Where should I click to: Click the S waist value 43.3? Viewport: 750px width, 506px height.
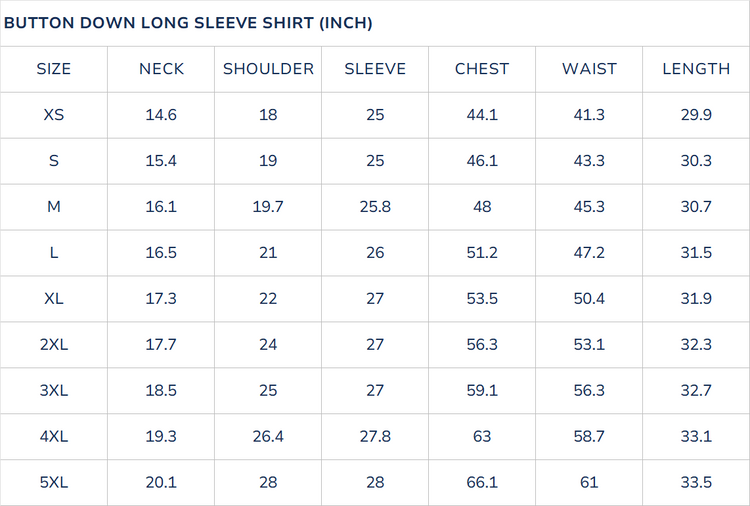pos(589,161)
